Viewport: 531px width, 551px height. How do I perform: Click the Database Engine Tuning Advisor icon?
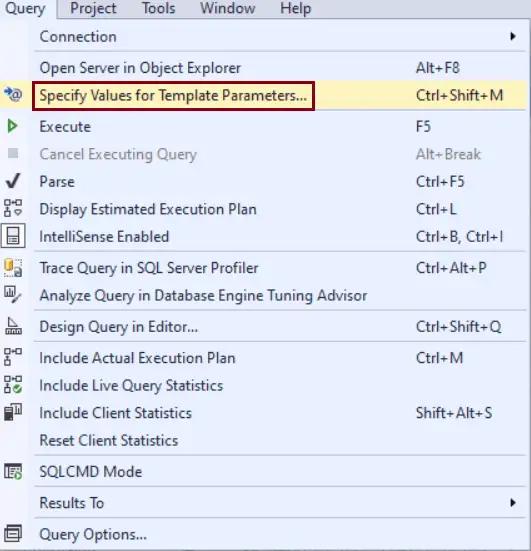[x=13, y=294]
